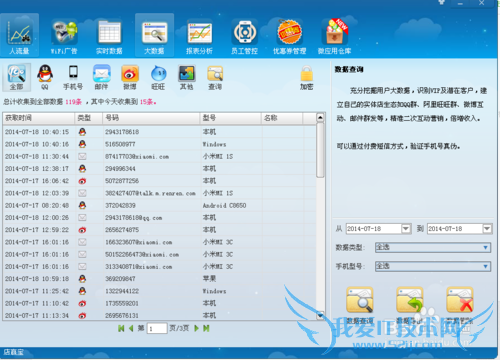Sort by 号码 column header
500x360 pixels.
(151, 118)
